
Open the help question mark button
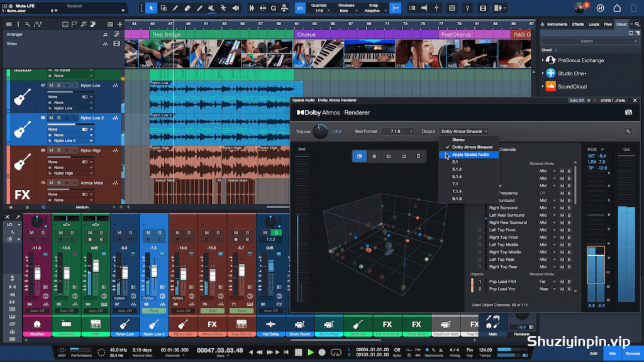pyautogui.click(x=467, y=8)
